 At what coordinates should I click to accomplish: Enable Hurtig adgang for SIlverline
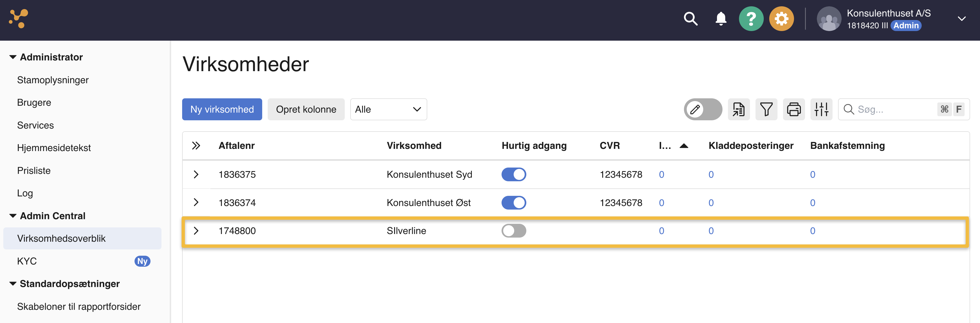pos(514,231)
